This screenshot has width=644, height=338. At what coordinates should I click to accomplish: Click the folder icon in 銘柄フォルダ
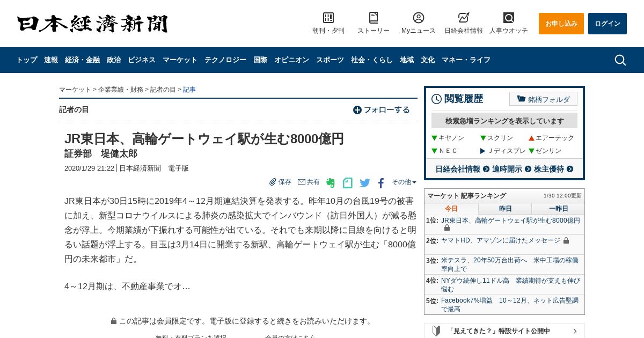(x=521, y=99)
